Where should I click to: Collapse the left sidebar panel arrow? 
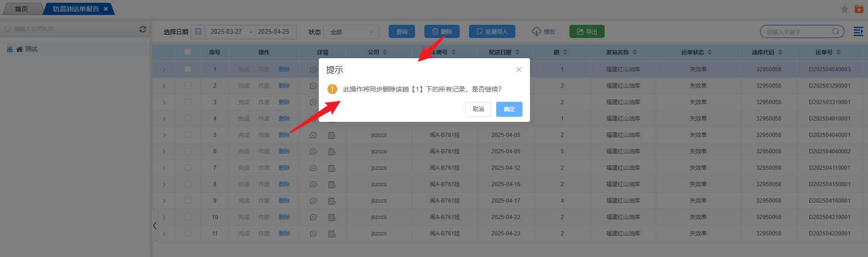(x=154, y=226)
